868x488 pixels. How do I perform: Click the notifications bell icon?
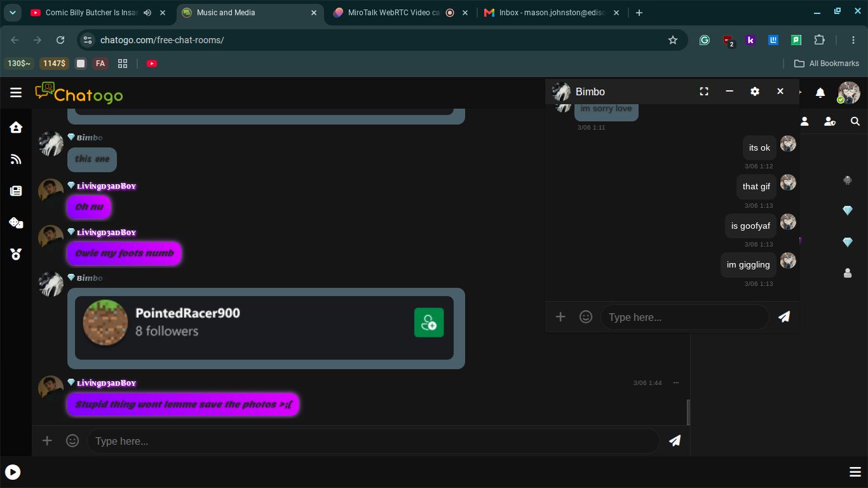(820, 93)
